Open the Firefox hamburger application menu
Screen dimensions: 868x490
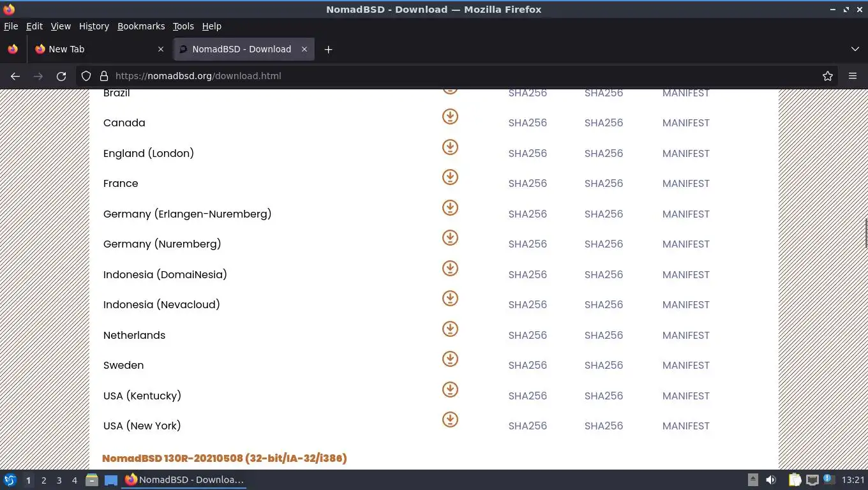pos(853,76)
